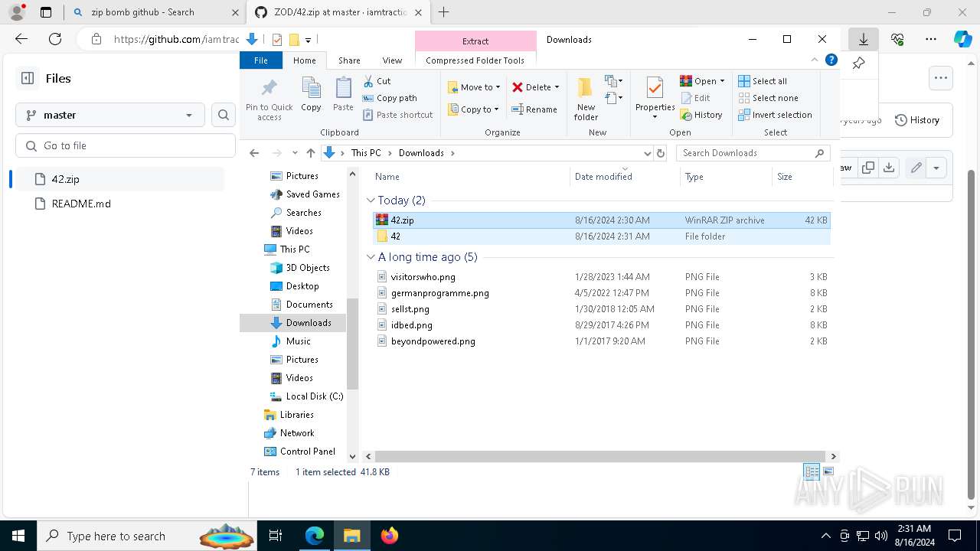The width and height of the screenshot is (980, 551).
Task: Collapse GitHub file tree panel icon
Action: (x=28, y=78)
